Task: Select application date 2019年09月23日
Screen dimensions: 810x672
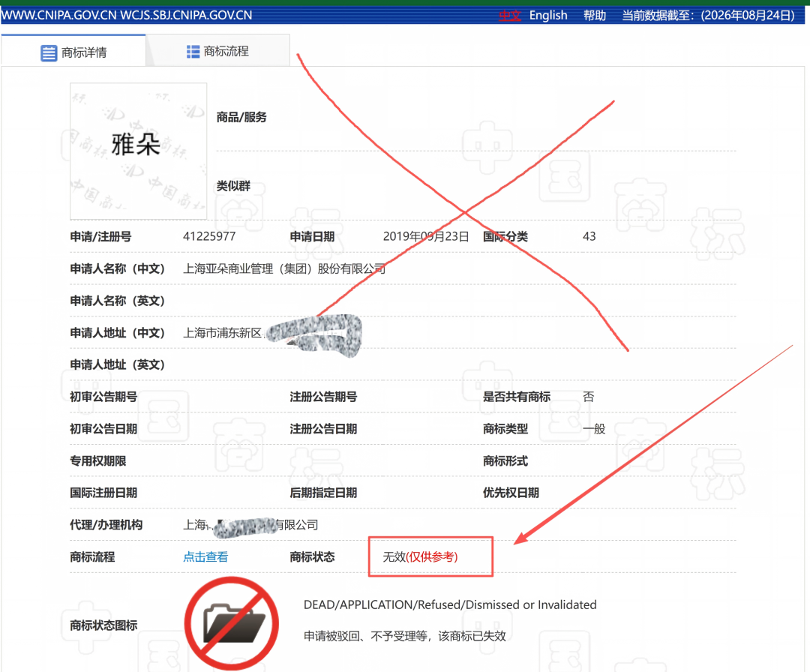Action: click(426, 236)
